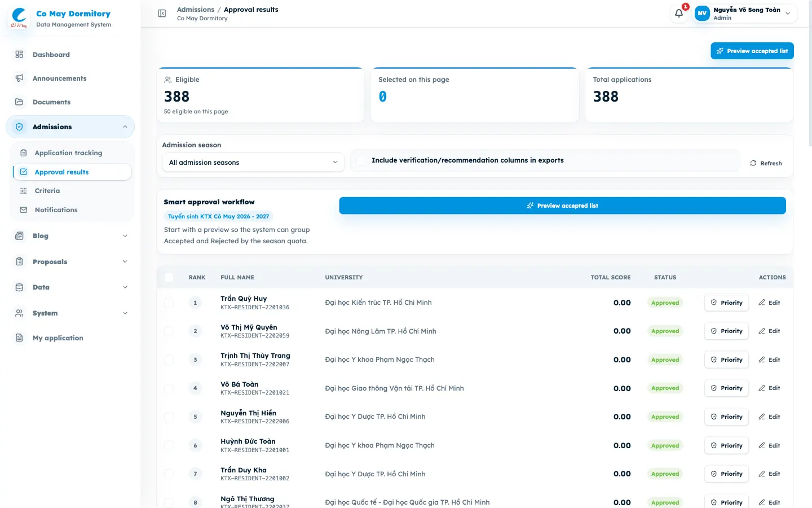Open the All admission seasons dropdown
Image resolution: width=812 pixels, height=508 pixels.
253,163
